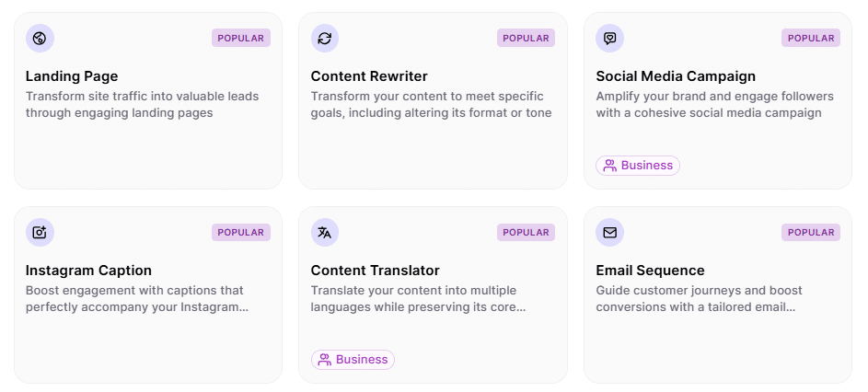The width and height of the screenshot is (868, 392).
Task: Click the people icon in Content Translator's Business tag
Action: click(x=324, y=360)
